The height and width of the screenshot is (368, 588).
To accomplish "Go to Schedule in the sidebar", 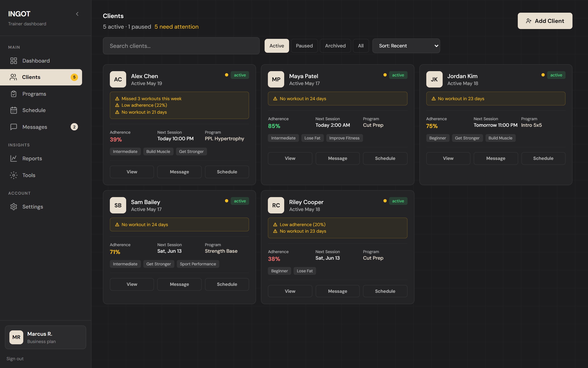I will pyautogui.click(x=41, y=110).
